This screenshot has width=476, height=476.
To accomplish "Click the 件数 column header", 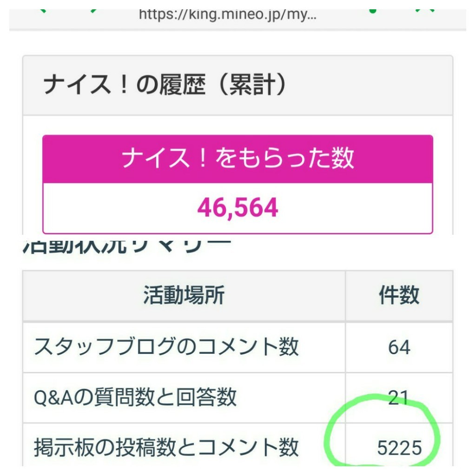I will click(x=399, y=296).
